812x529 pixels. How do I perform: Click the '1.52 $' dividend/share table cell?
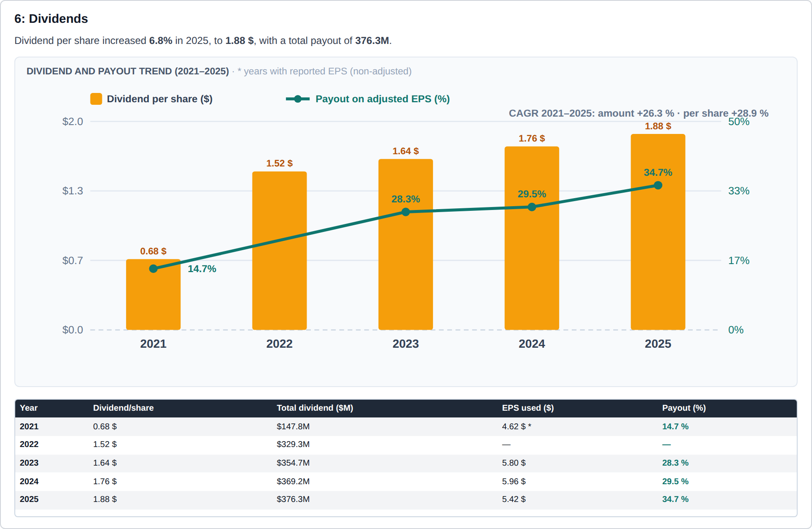pyautogui.click(x=105, y=444)
